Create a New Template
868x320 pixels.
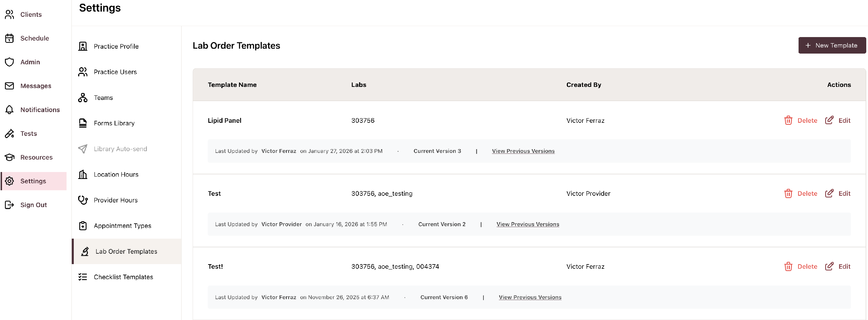point(831,45)
